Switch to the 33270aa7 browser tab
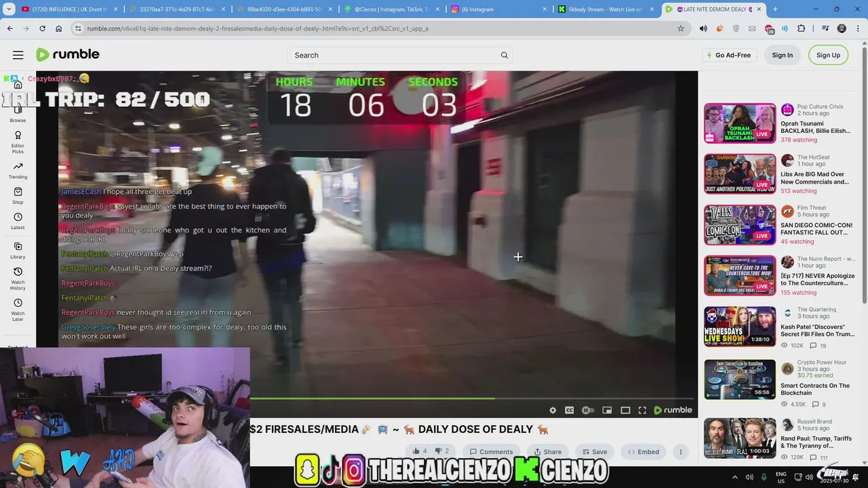 click(178, 9)
